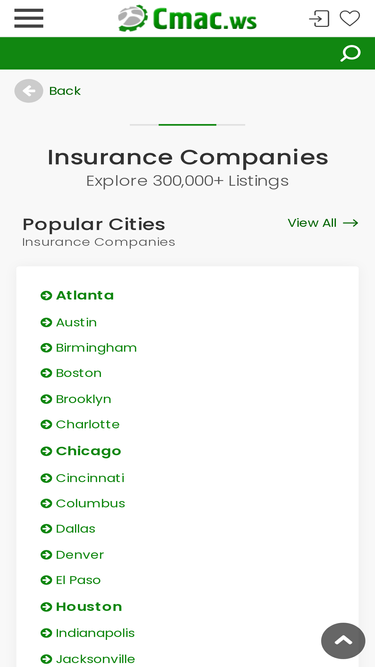
Task: Choose Cincinnati from the list
Action: click(90, 478)
